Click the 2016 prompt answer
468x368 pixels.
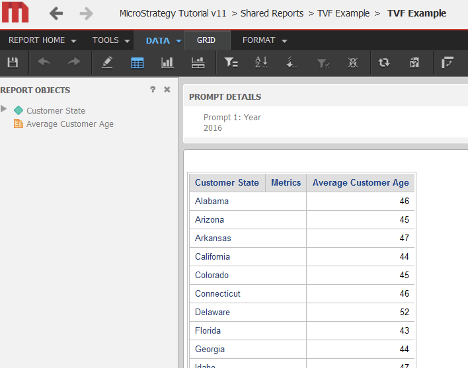click(x=213, y=128)
